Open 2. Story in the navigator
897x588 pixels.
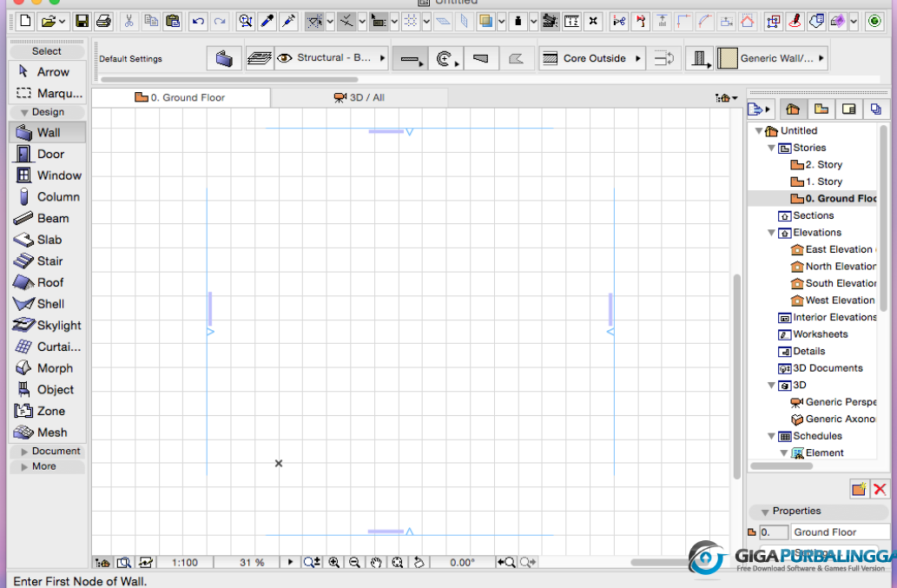click(x=816, y=165)
